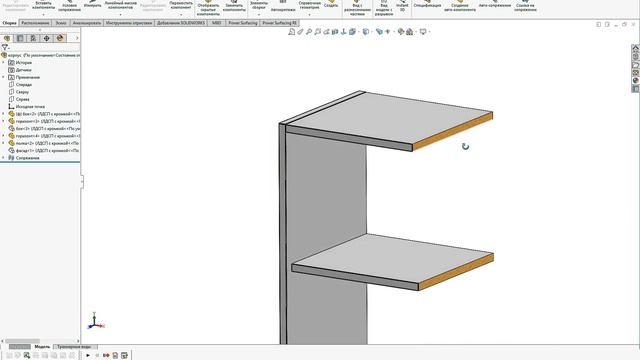Select the корпус assembly root item
Viewport: 640px width, 360px height.
[41, 55]
